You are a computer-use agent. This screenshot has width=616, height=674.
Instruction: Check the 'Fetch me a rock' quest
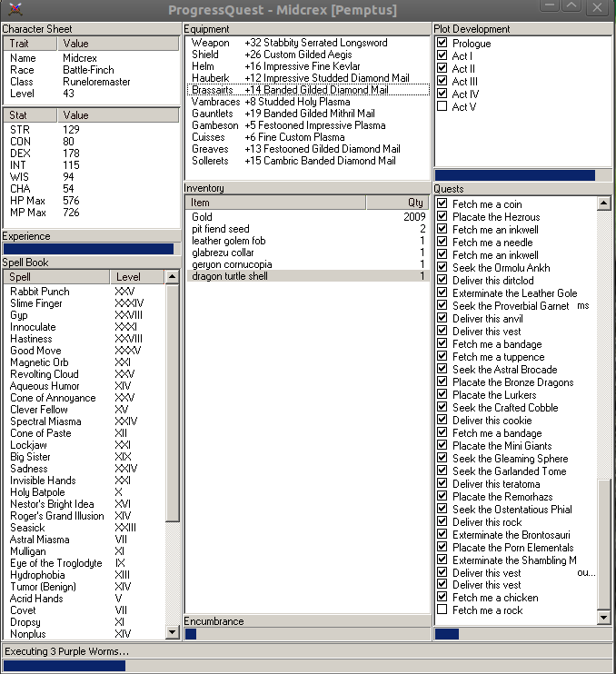pyautogui.click(x=442, y=610)
